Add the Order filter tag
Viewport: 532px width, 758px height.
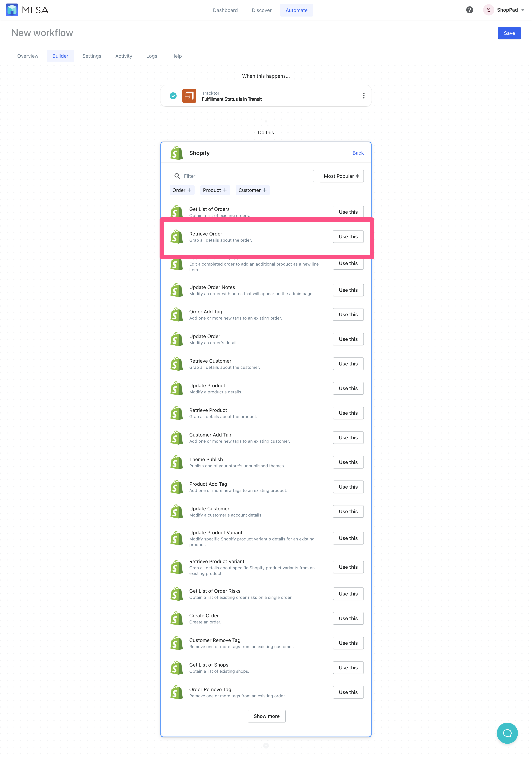coord(182,190)
